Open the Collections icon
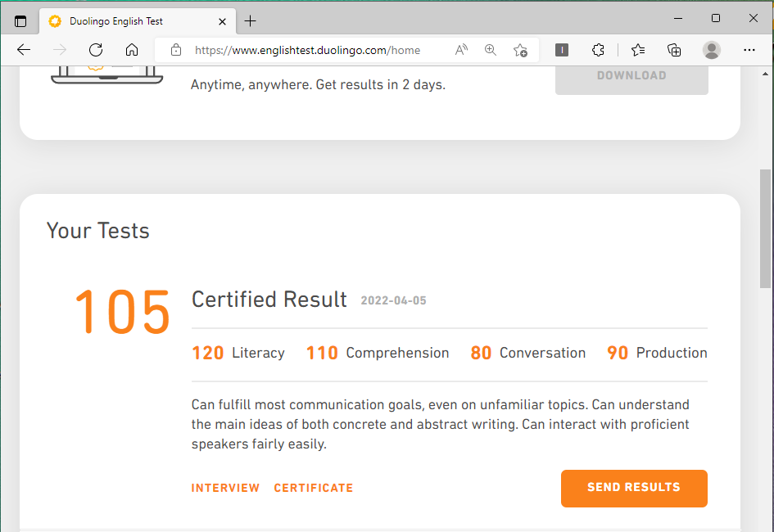Viewport: 774px width, 532px height. pyautogui.click(x=674, y=50)
